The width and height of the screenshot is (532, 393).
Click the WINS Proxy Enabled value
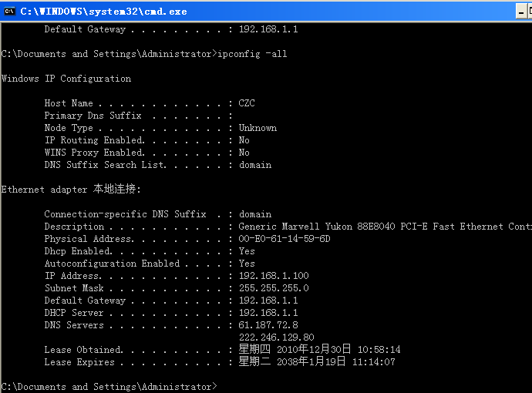click(x=244, y=153)
